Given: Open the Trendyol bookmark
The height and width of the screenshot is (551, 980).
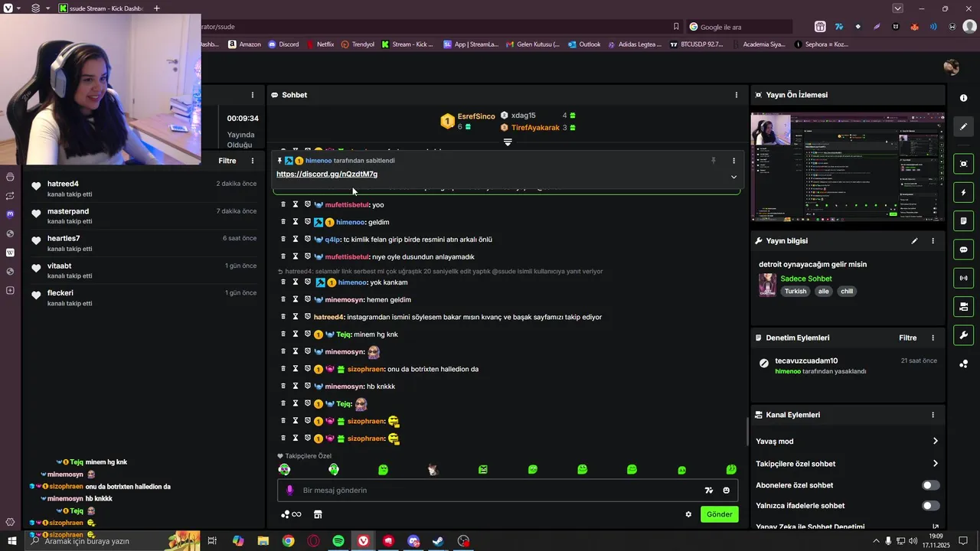Looking at the screenshot, I should (358, 44).
